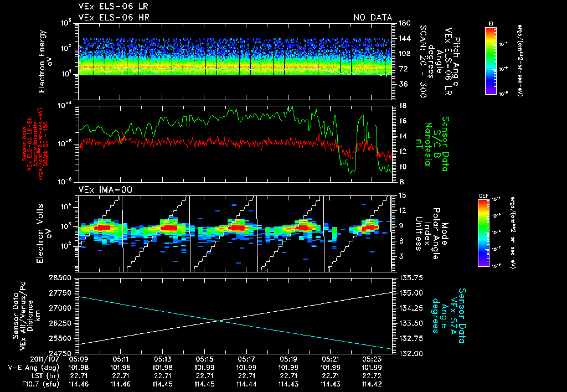Click the 05:19 time tick label
The height and width of the screenshot is (392, 567).
288,360
